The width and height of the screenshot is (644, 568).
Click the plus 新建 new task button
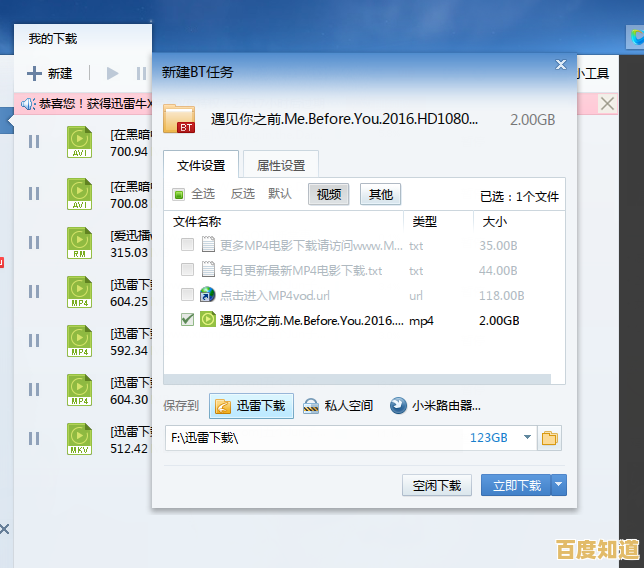pos(49,74)
